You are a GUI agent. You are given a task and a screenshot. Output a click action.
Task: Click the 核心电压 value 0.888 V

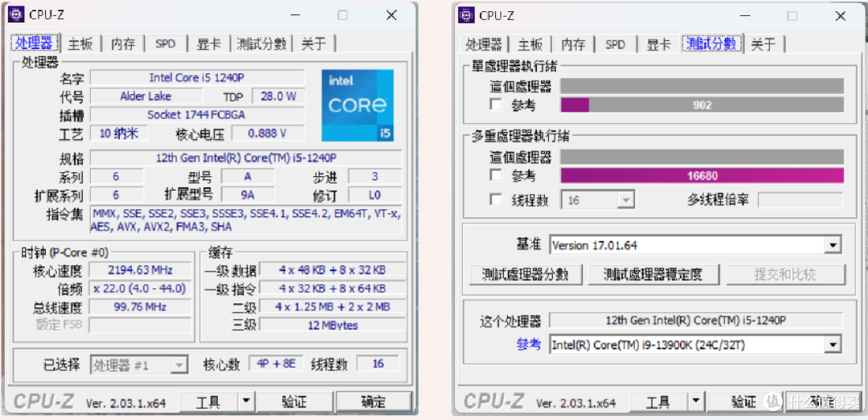point(268,133)
